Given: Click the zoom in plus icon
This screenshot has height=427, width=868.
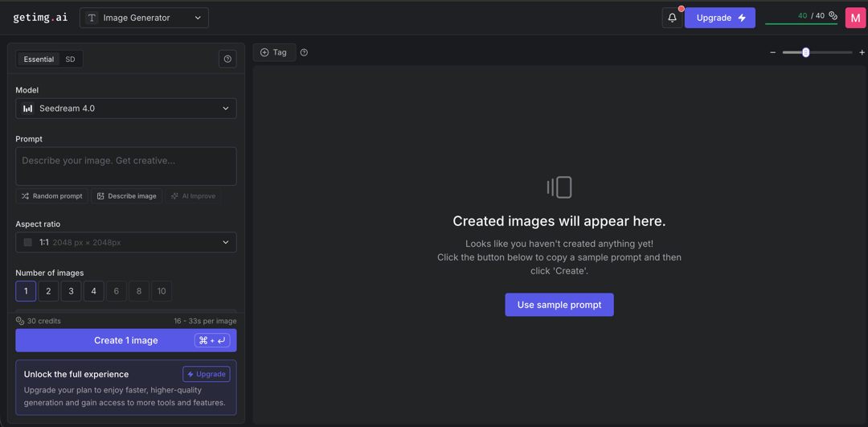Looking at the screenshot, I should (x=862, y=52).
